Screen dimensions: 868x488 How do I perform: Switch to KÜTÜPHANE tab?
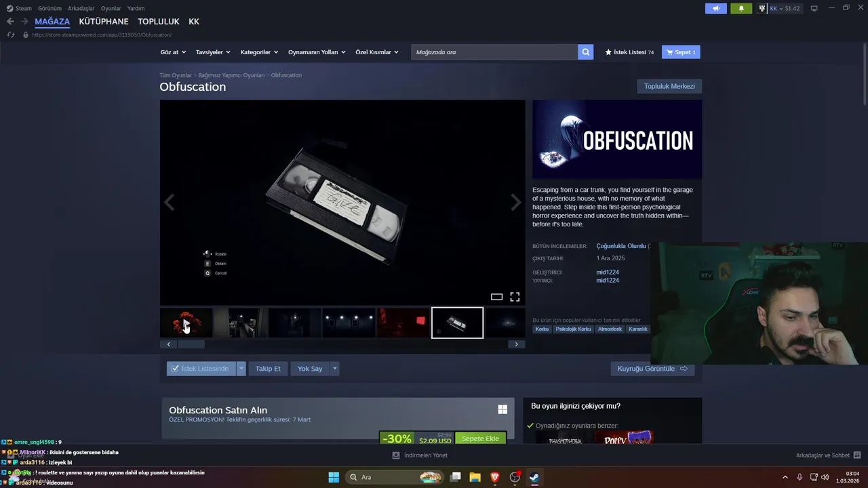click(104, 22)
